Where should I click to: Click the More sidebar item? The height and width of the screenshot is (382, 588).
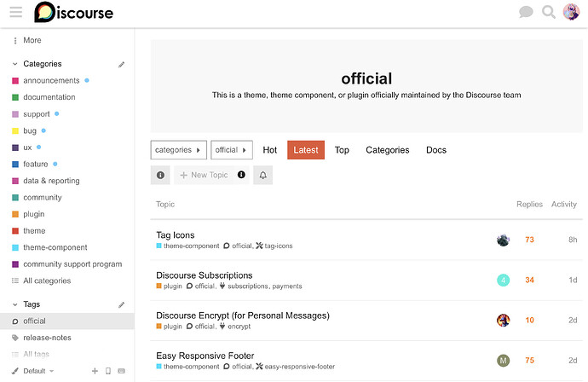[x=32, y=40]
